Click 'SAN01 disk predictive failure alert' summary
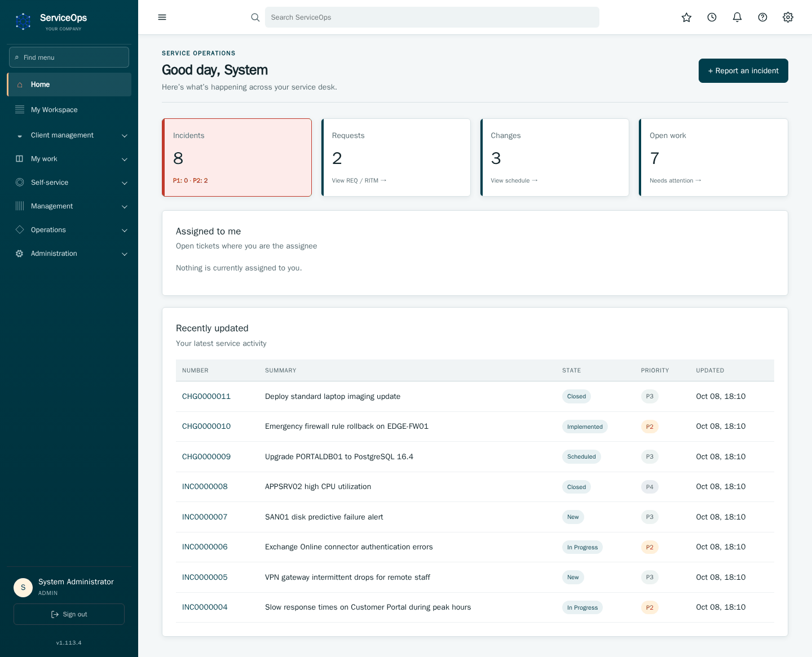 [x=324, y=517]
